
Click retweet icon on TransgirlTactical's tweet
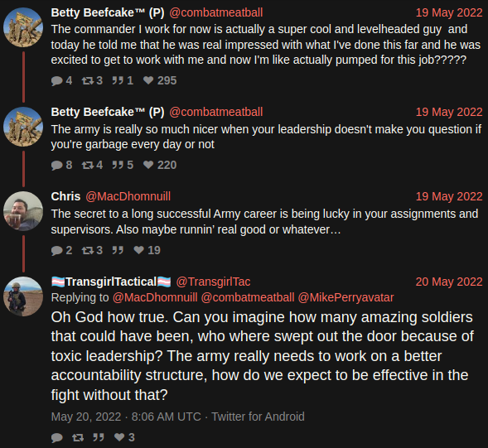pyautogui.click(x=78, y=438)
